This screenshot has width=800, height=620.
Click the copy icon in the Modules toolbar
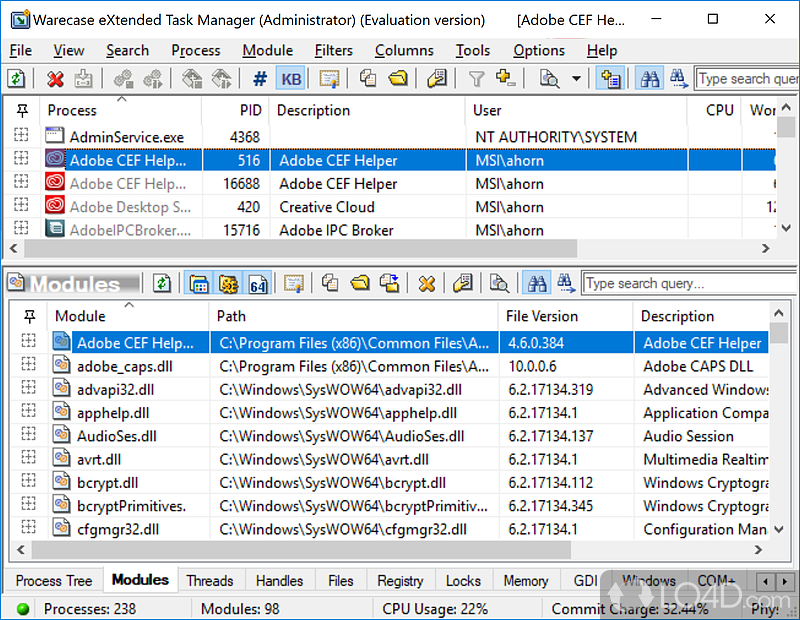point(330,283)
